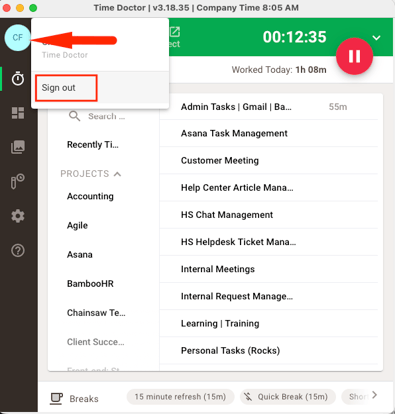Open the screenshots gallery icon
Screen dimensions: 395x414
[18, 147]
